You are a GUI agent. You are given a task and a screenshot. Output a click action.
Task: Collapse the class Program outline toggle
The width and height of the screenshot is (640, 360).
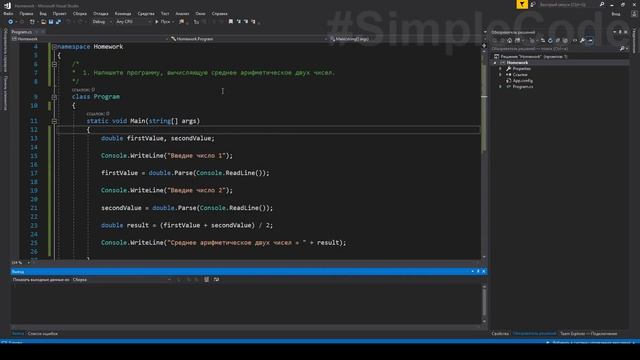[54, 97]
